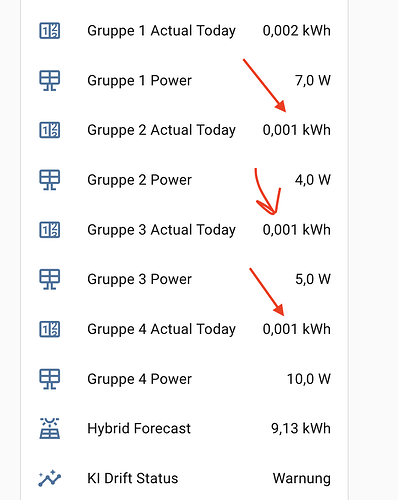Open the Gruppe 4 Actual Today entity
The image size is (398, 500).
pyautogui.click(x=161, y=329)
